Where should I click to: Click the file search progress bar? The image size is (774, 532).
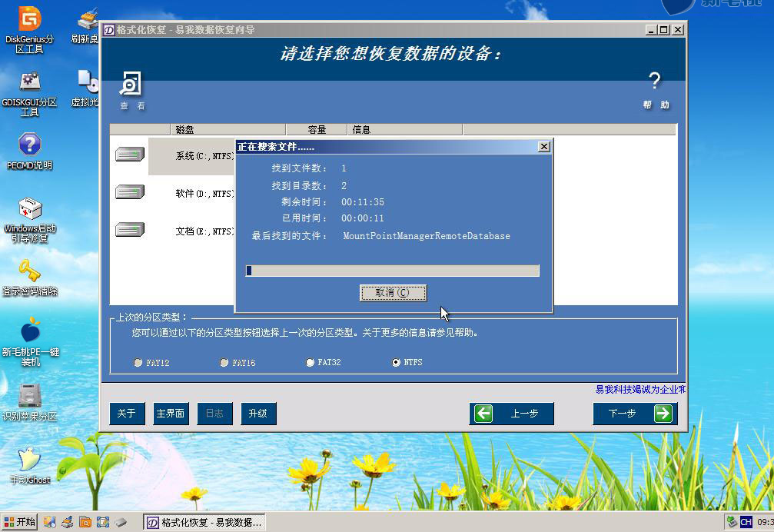(x=393, y=271)
